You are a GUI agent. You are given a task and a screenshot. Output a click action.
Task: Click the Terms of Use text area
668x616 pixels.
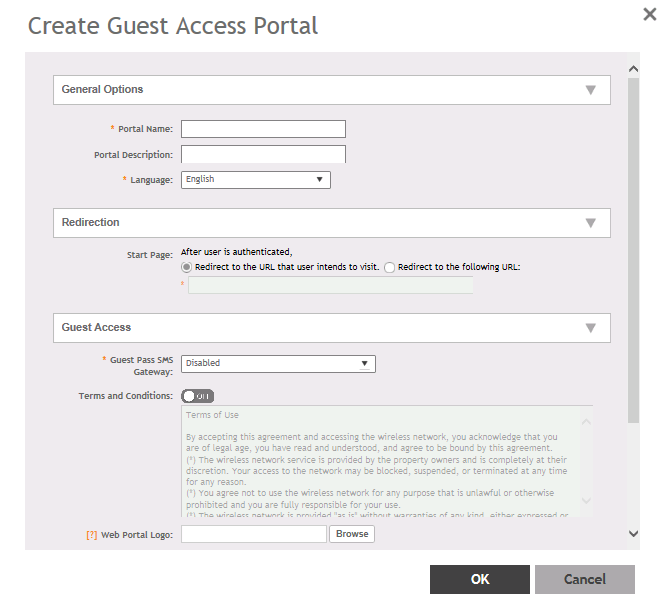[x=380, y=460]
